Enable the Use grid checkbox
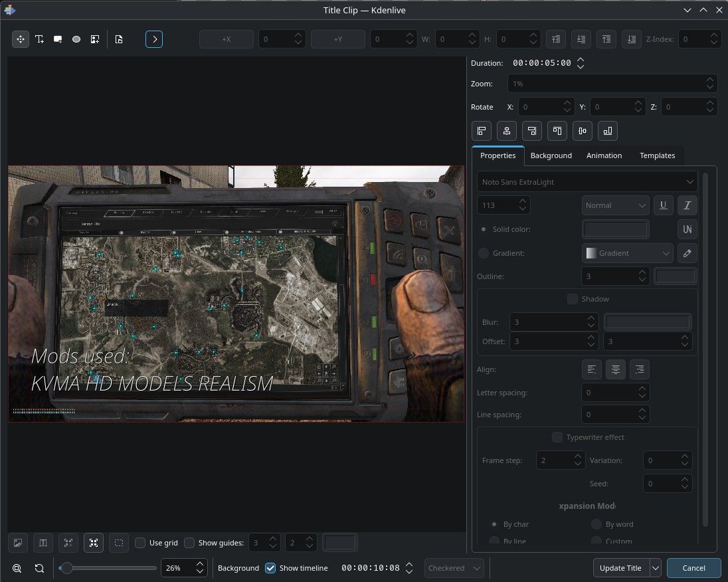Image resolution: width=728 pixels, height=582 pixels. [x=140, y=543]
